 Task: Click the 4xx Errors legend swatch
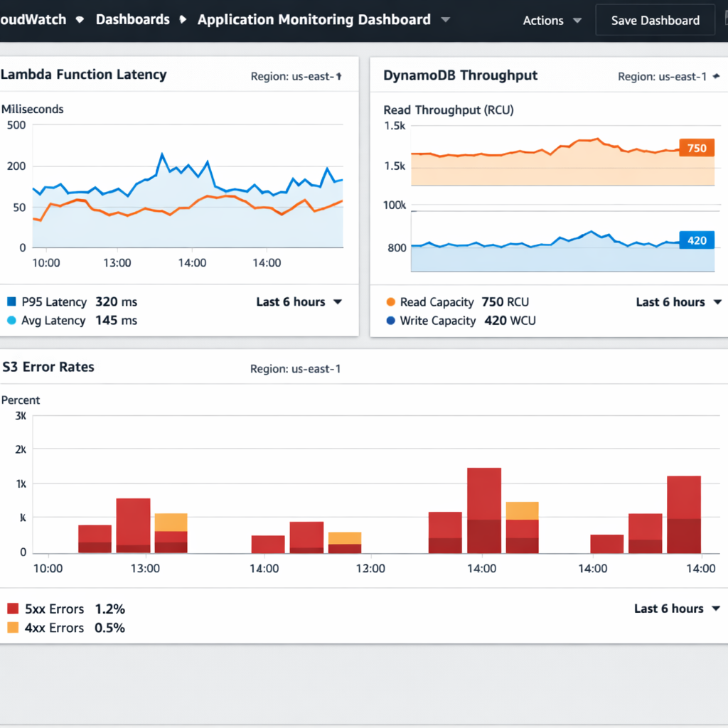click(x=13, y=627)
